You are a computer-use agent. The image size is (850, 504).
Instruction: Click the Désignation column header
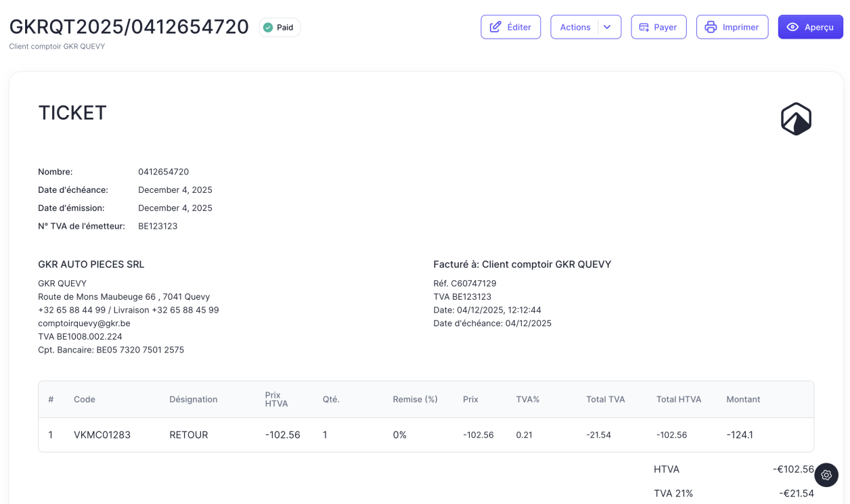[194, 399]
